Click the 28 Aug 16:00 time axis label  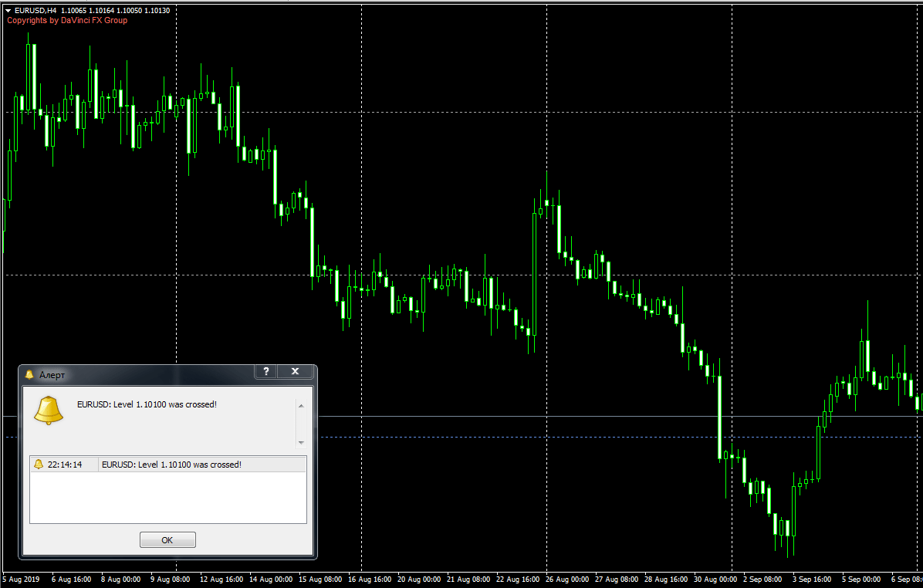pos(666,580)
